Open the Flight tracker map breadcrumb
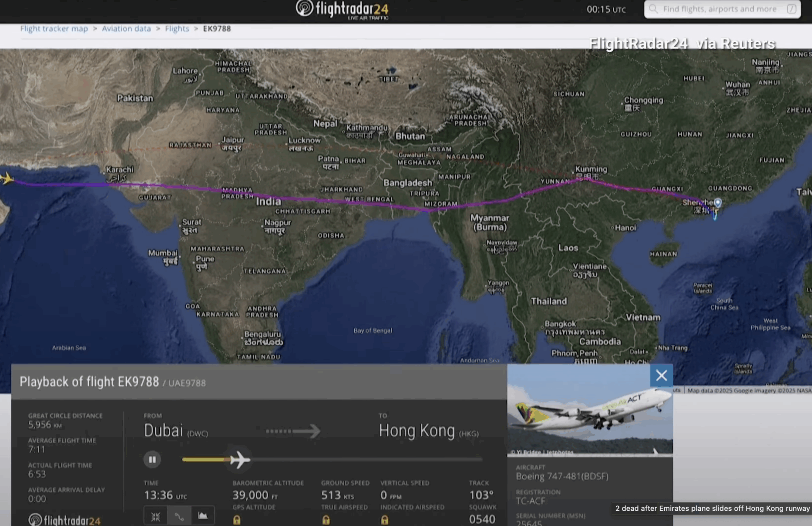Screen dimensions: 812x526 coord(54,28)
